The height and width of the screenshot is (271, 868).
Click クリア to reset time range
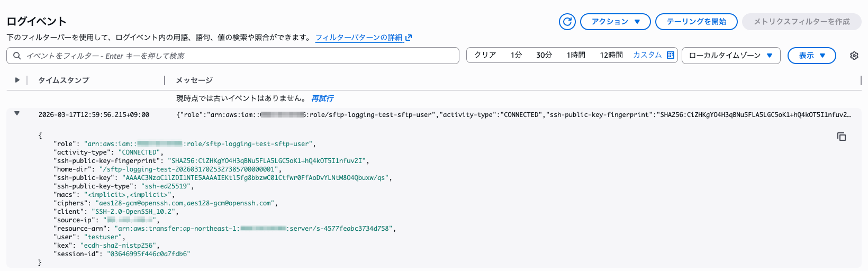click(x=485, y=55)
